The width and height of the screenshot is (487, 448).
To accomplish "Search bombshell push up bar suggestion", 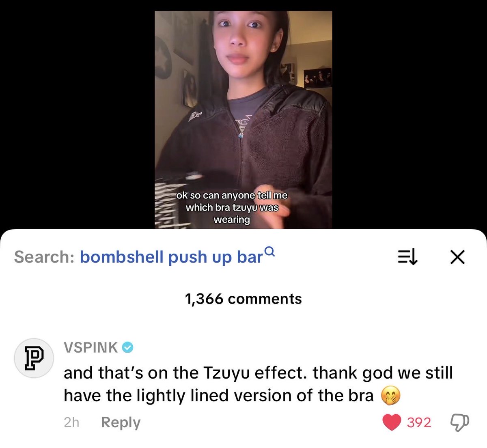I will [x=172, y=257].
